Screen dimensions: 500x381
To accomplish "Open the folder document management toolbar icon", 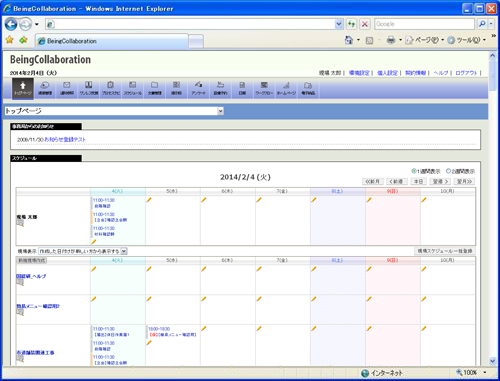I will [x=154, y=88].
